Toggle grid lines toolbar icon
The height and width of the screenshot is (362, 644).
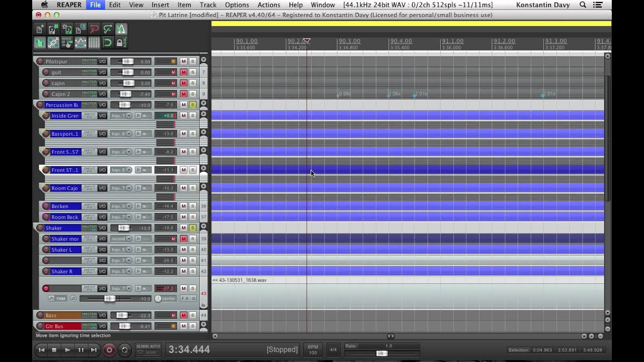point(94,43)
